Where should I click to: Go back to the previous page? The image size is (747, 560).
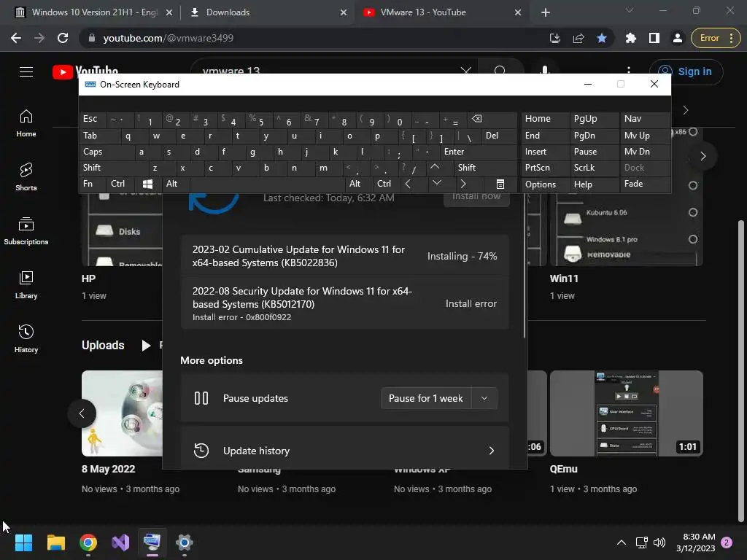coord(16,38)
